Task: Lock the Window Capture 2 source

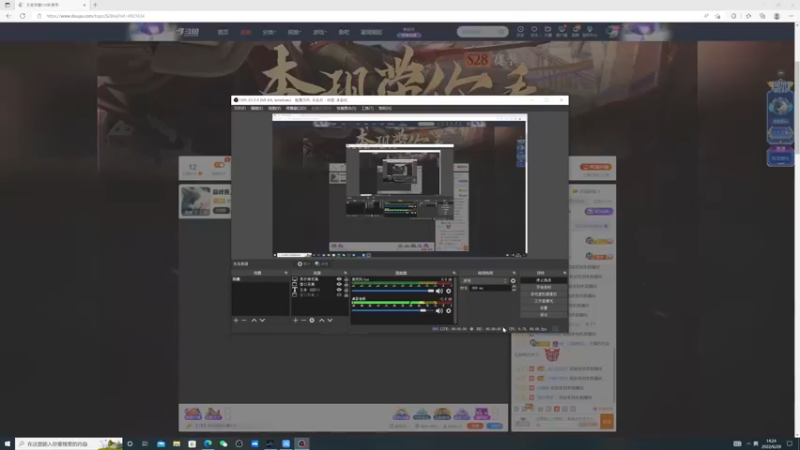Action: [346, 295]
